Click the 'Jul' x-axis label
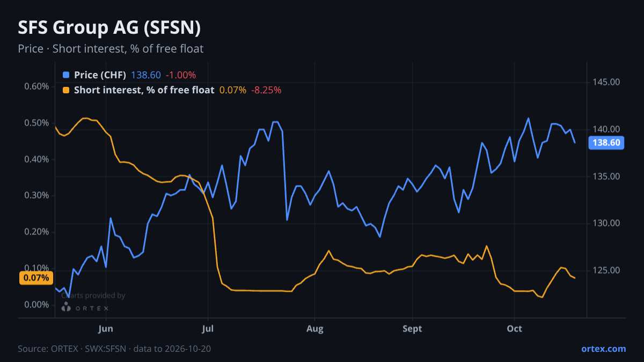This screenshot has width=644, height=362. coord(208,328)
